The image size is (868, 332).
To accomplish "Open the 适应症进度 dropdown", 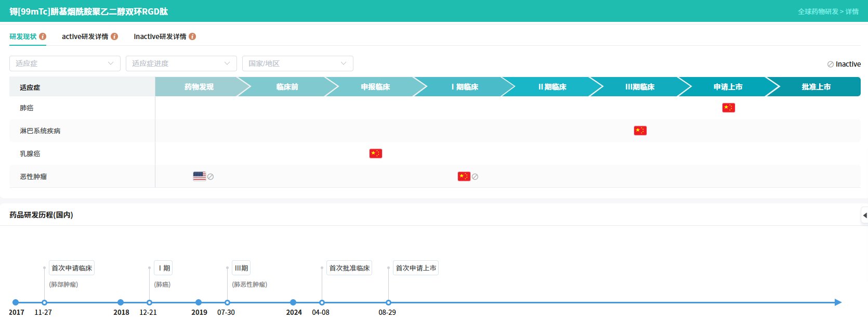I will [x=181, y=63].
